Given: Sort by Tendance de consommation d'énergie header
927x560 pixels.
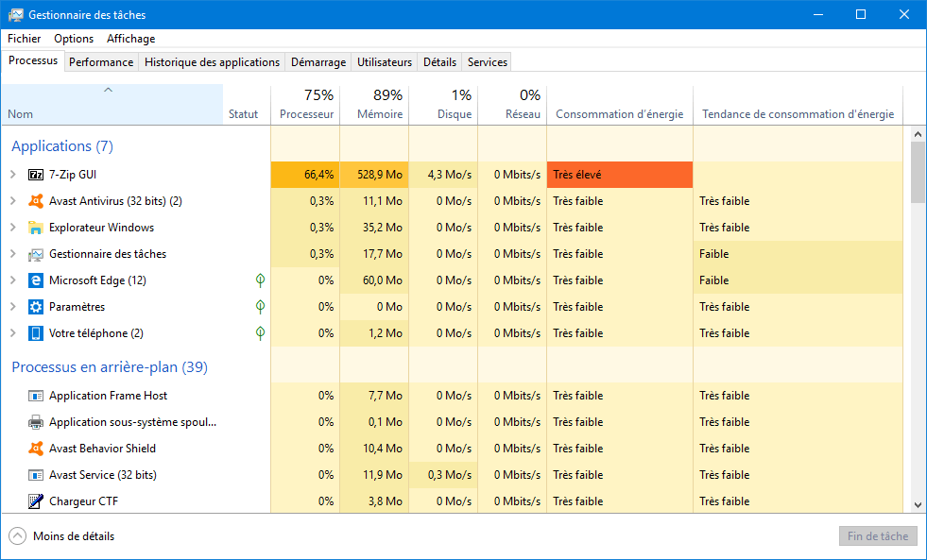Looking at the screenshot, I should click(798, 105).
